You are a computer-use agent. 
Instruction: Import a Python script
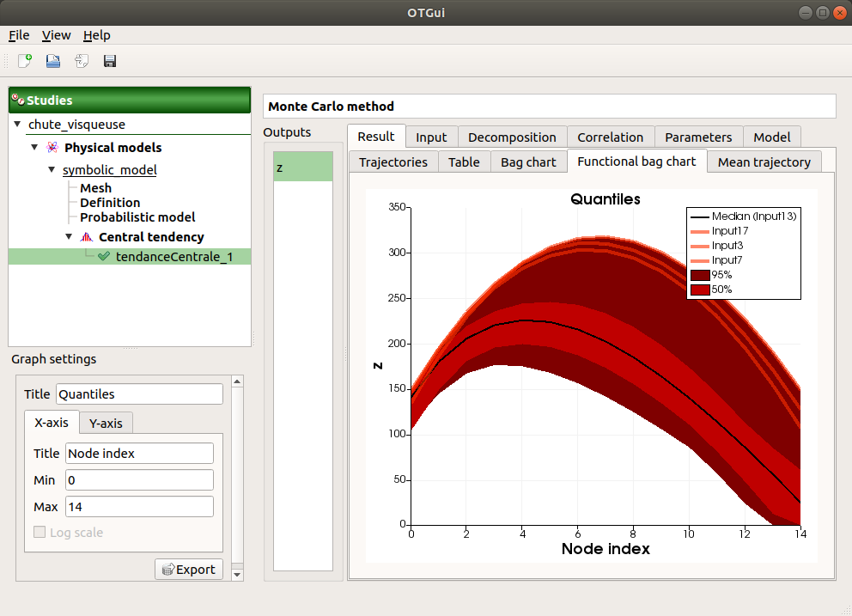point(80,61)
